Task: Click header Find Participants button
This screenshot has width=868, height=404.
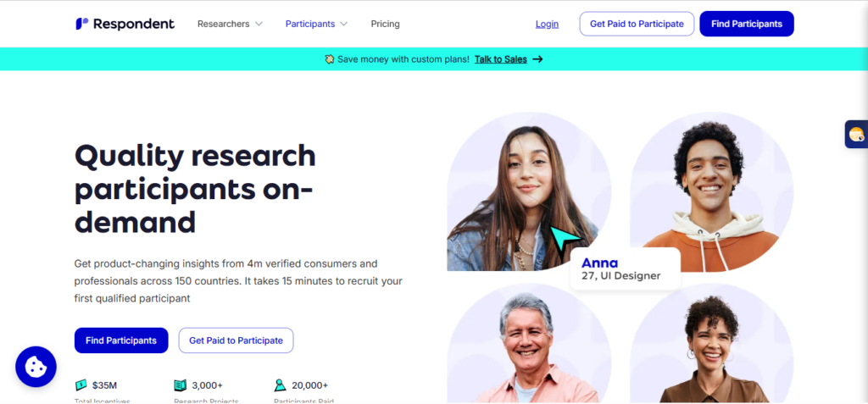Action: (x=747, y=24)
